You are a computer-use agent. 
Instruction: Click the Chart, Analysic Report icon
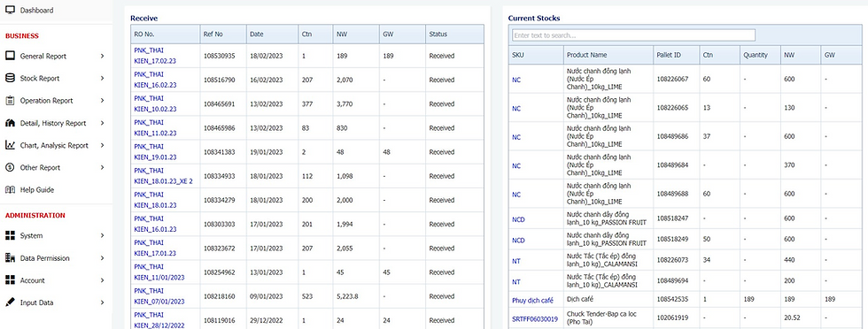(x=10, y=145)
